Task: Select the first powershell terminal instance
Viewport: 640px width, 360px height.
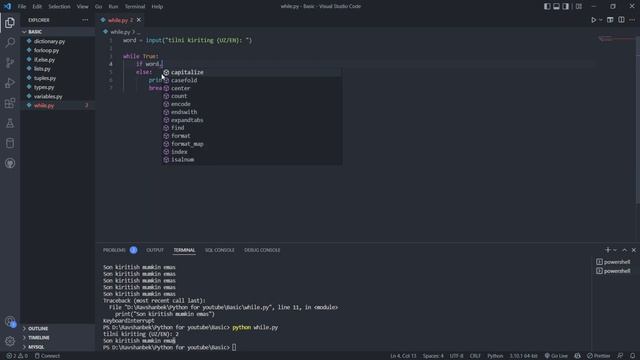Action: tap(613, 262)
